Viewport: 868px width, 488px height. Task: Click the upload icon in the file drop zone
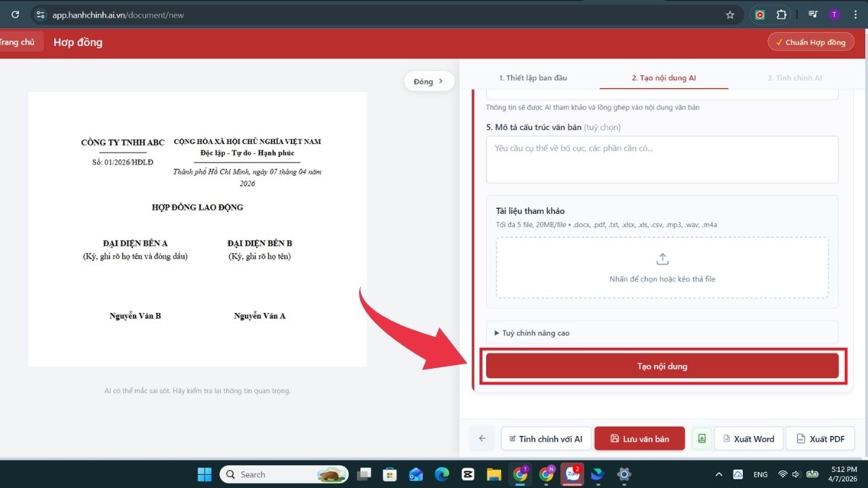(662, 259)
